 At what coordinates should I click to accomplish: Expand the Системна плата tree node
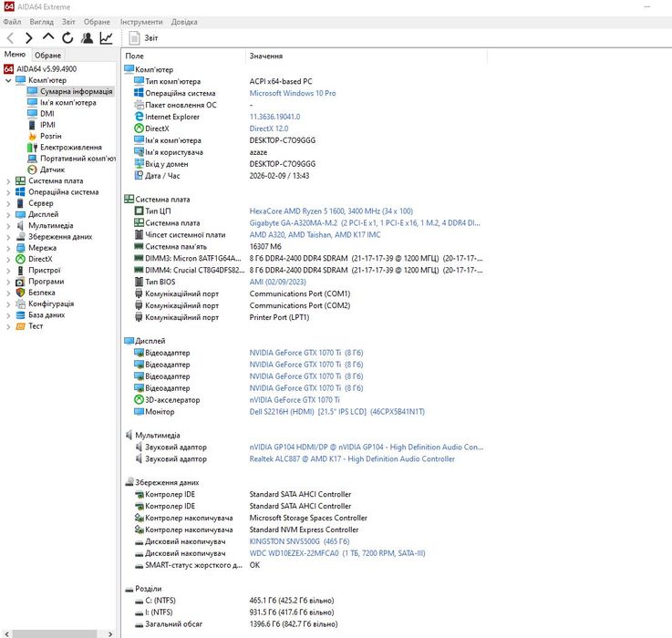(9, 181)
